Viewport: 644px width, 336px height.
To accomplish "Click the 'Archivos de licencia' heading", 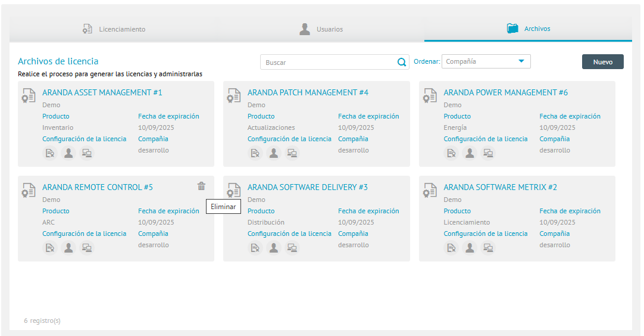I will (x=58, y=61).
